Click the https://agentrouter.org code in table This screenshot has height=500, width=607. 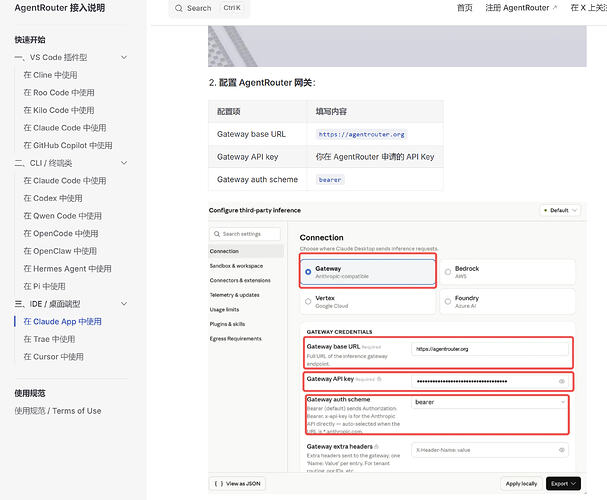pyautogui.click(x=362, y=134)
